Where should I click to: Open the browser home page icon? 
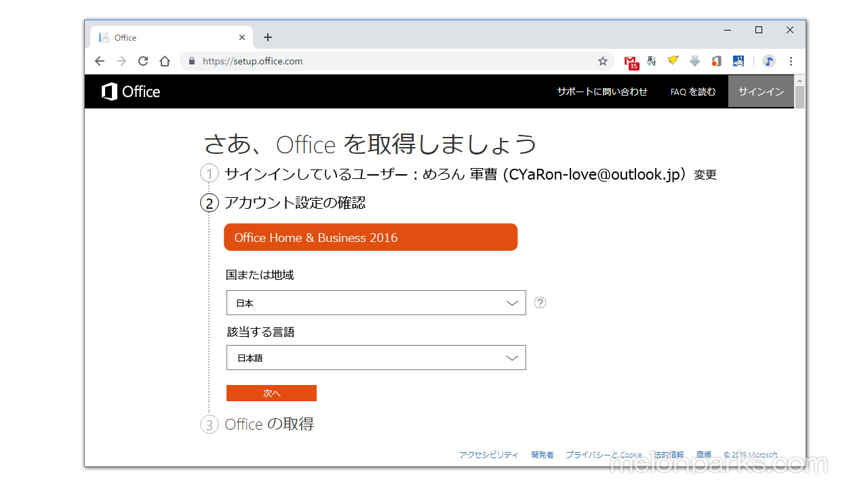click(165, 61)
